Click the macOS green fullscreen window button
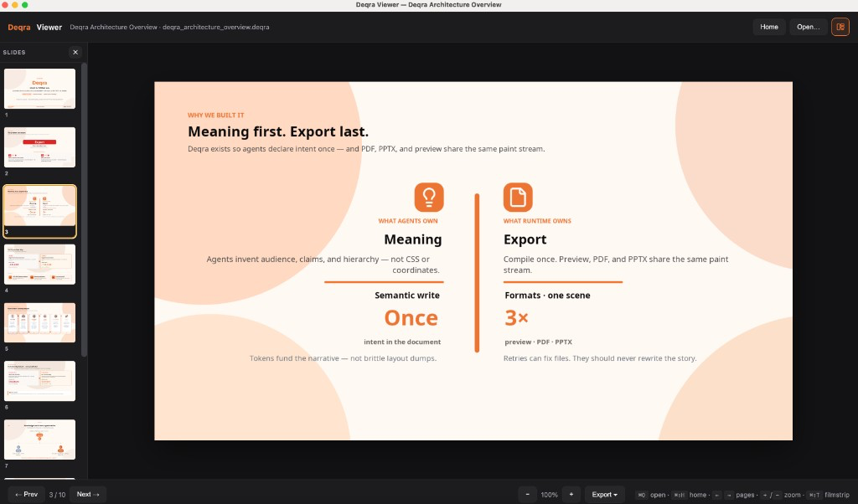 [x=24, y=5]
